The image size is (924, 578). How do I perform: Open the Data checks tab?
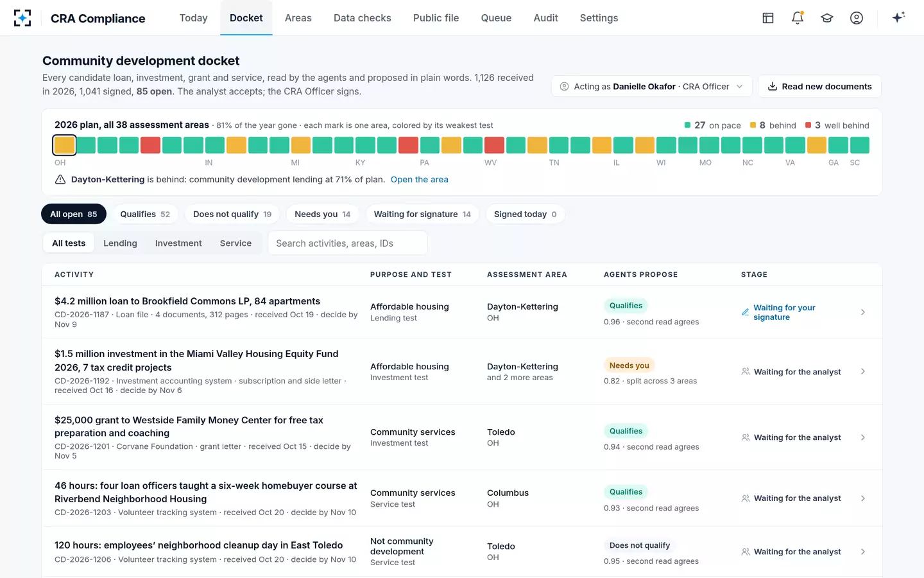pyautogui.click(x=363, y=18)
